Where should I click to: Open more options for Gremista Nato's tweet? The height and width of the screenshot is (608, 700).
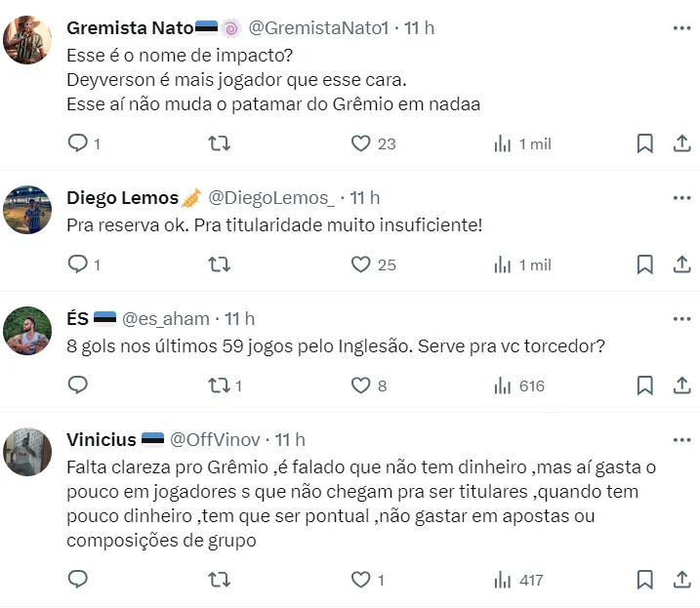tap(681, 28)
